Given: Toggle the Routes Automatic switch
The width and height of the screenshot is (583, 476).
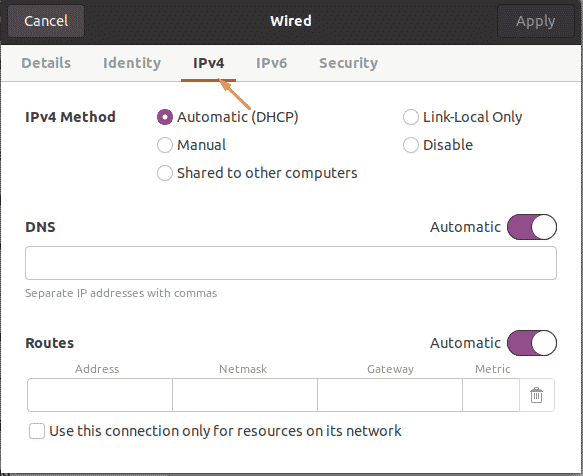Looking at the screenshot, I should click(x=532, y=343).
